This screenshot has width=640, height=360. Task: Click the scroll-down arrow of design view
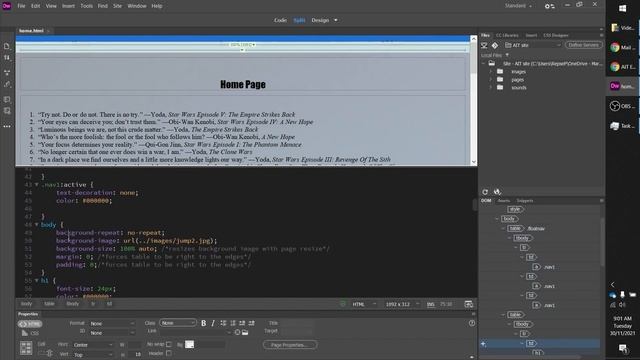tap(473, 162)
